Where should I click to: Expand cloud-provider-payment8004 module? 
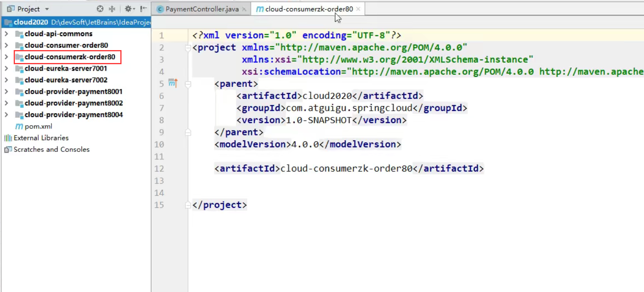(6, 115)
